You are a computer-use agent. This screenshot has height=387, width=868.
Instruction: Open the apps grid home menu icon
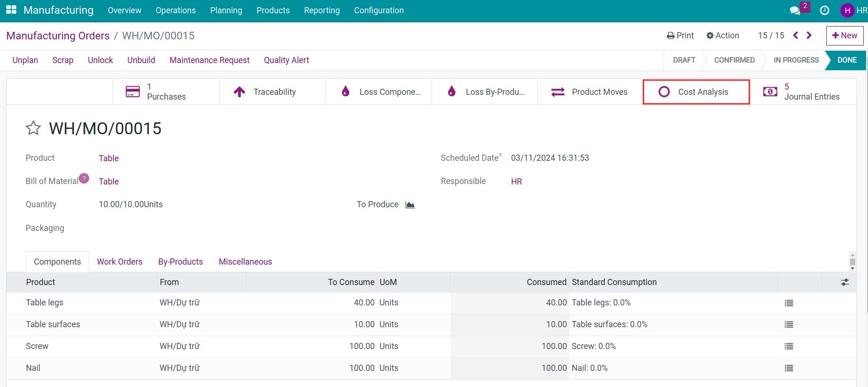click(x=11, y=10)
